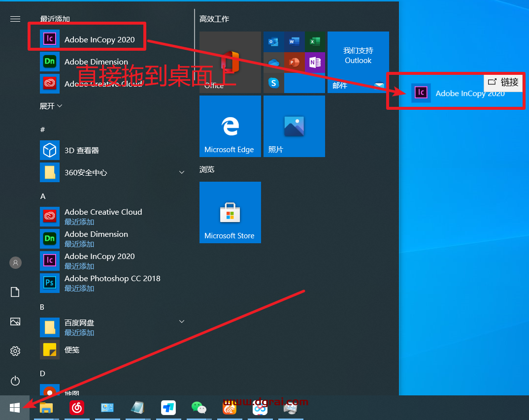Open the PowerPoint mini tile
Screen dimensions: 529x420
pos(294,63)
